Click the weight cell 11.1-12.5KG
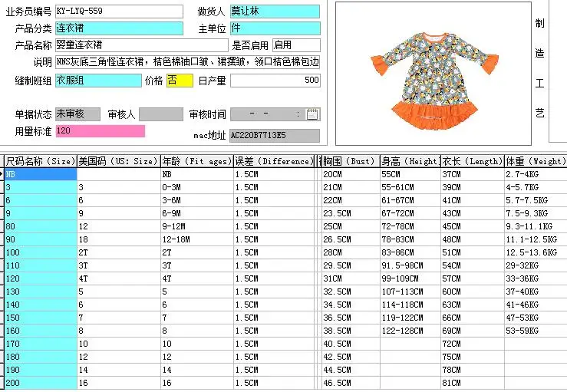Viewport: 567px width, 392px height. coord(536,239)
